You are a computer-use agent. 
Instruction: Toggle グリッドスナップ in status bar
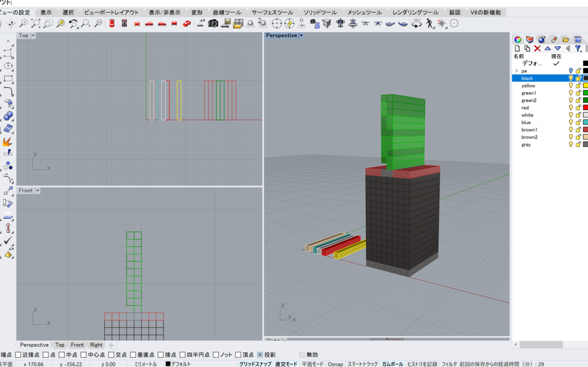[255, 364]
